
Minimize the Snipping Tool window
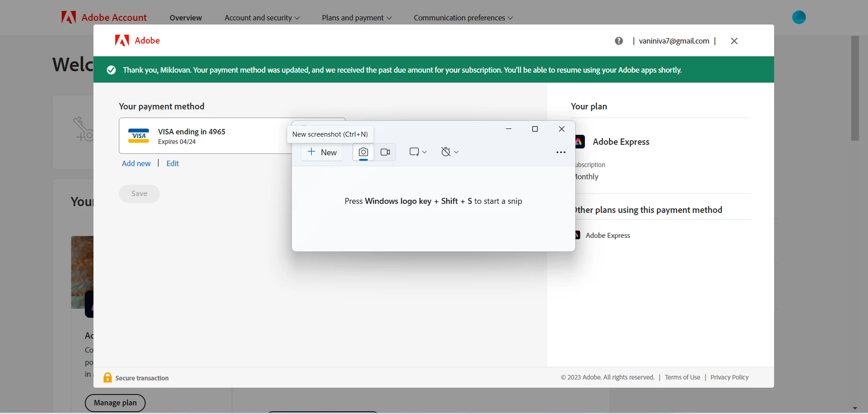(x=509, y=129)
